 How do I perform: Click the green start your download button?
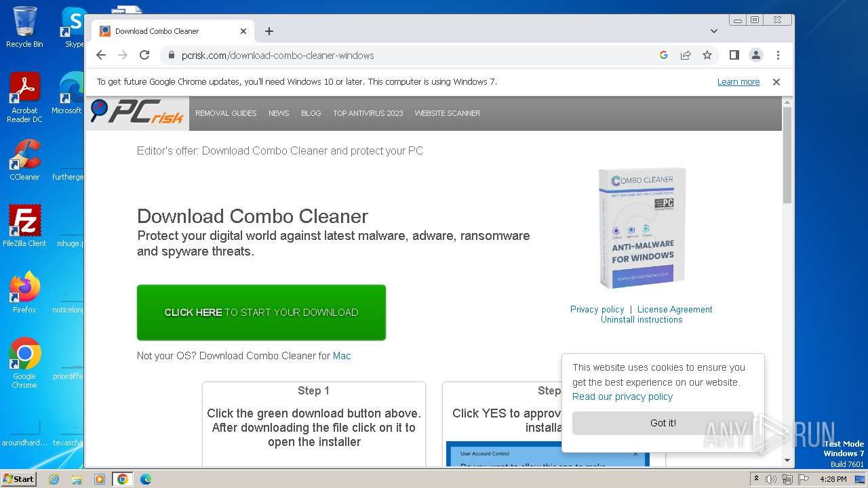pyautogui.click(x=261, y=312)
